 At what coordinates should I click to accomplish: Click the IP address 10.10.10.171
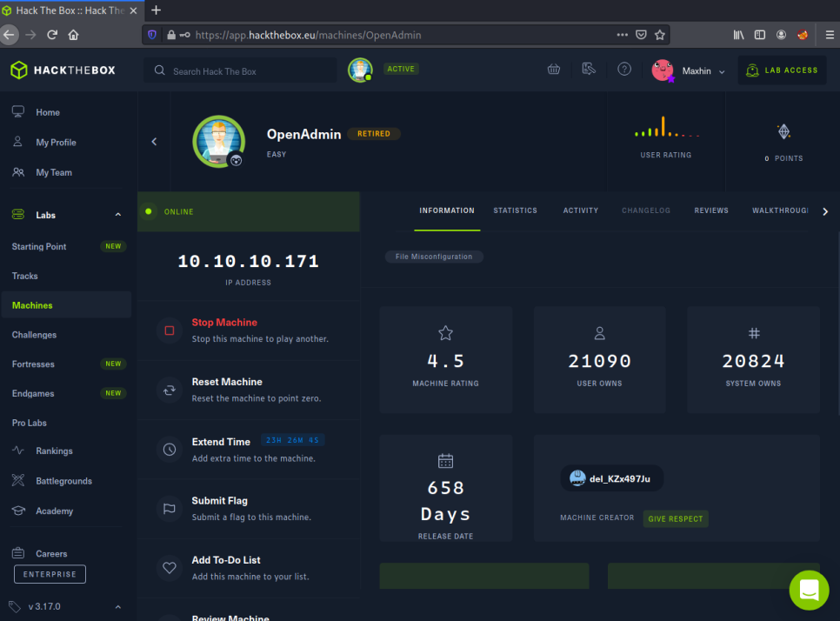pyautogui.click(x=248, y=262)
